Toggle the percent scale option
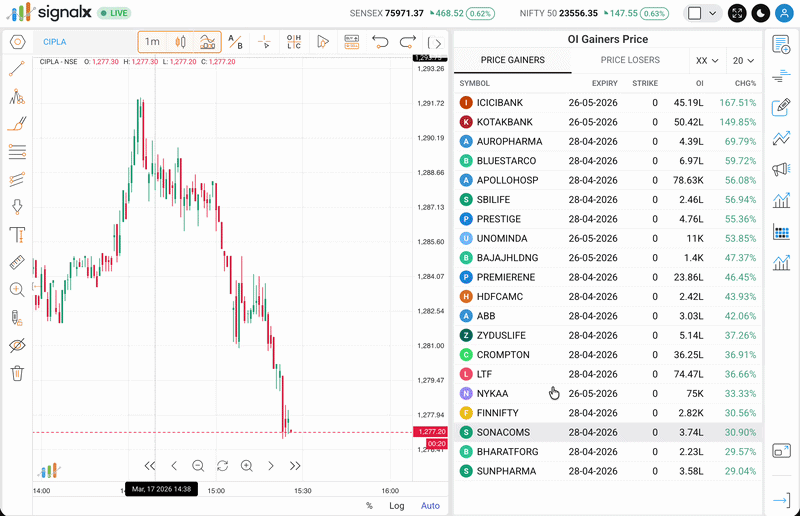Viewport: 800px width, 516px height. pyautogui.click(x=369, y=506)
